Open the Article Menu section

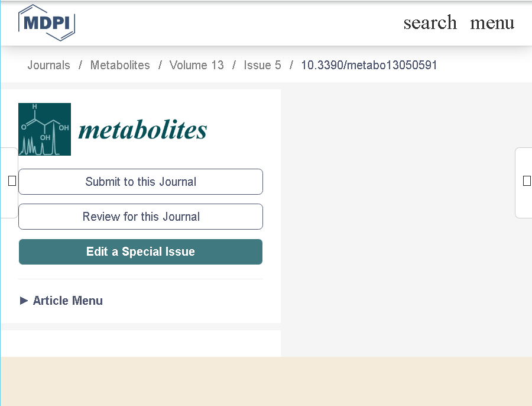pyautogui.click(x=67, y=301)
